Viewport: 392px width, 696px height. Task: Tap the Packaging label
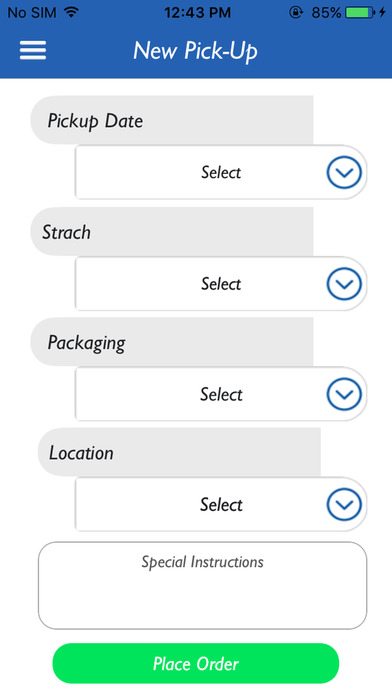87,343
